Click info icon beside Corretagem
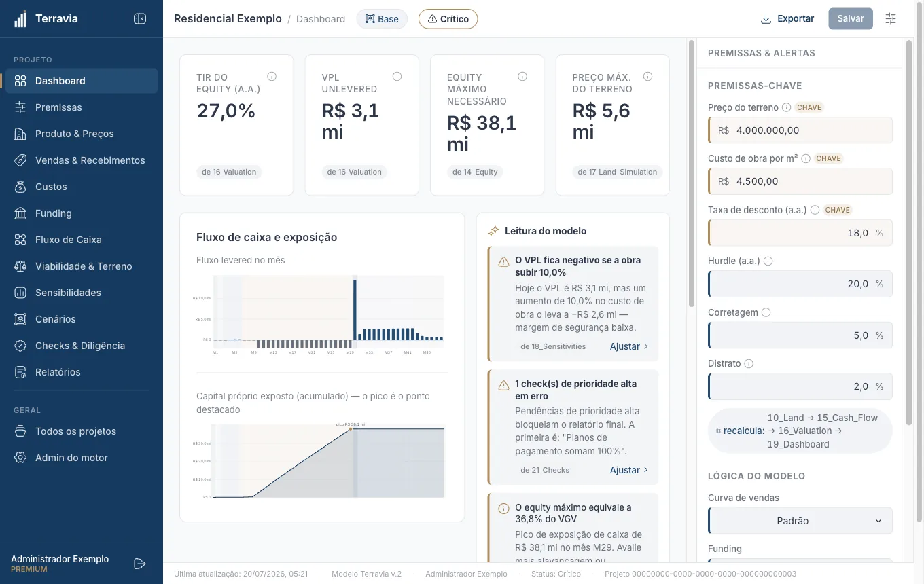 coord(766,312)
